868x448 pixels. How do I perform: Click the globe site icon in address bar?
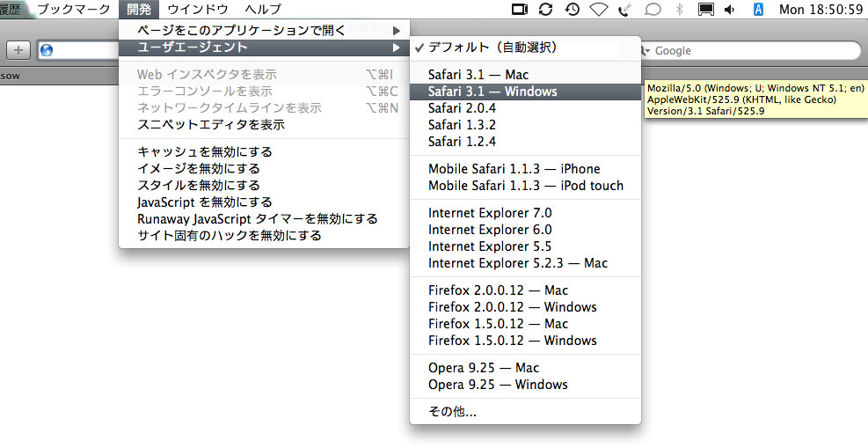click(x=46, y=50)
